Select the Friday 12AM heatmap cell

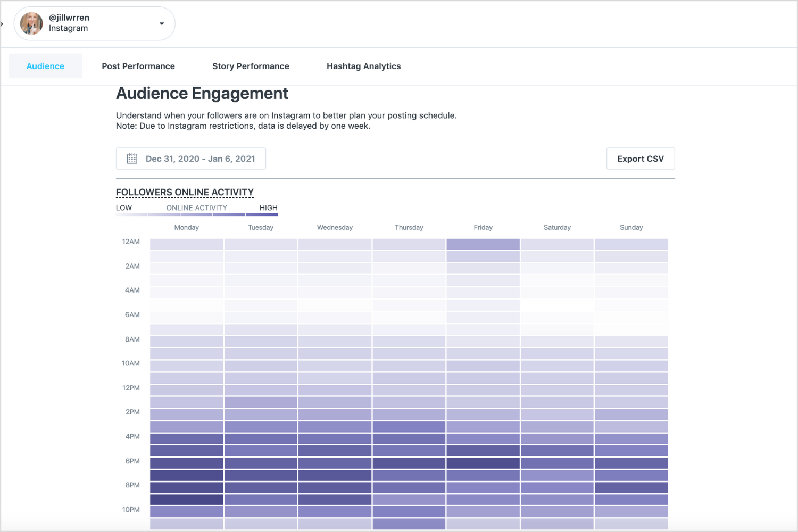tap(483, 244)
